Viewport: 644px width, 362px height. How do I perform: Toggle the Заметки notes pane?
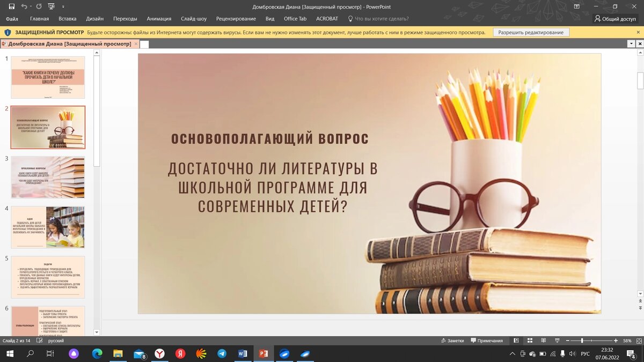pyautogui.click(x=452, y=341)
